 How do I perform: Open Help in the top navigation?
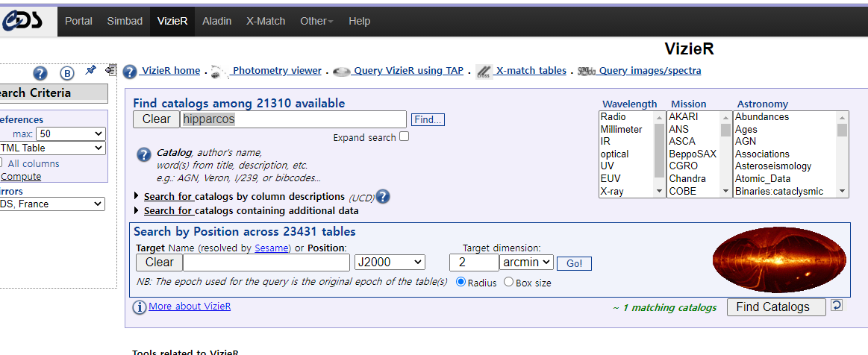359,21
